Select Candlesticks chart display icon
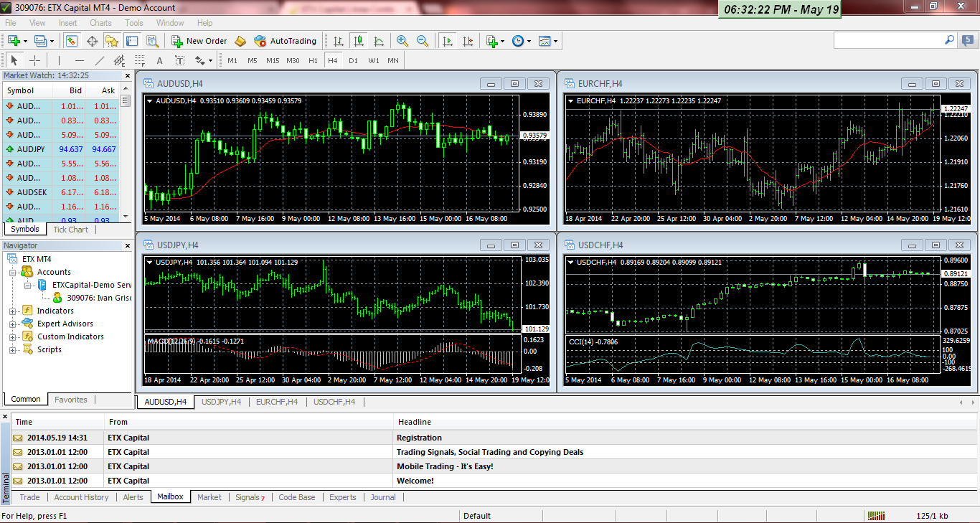980x523 pixels. (359, 41)
